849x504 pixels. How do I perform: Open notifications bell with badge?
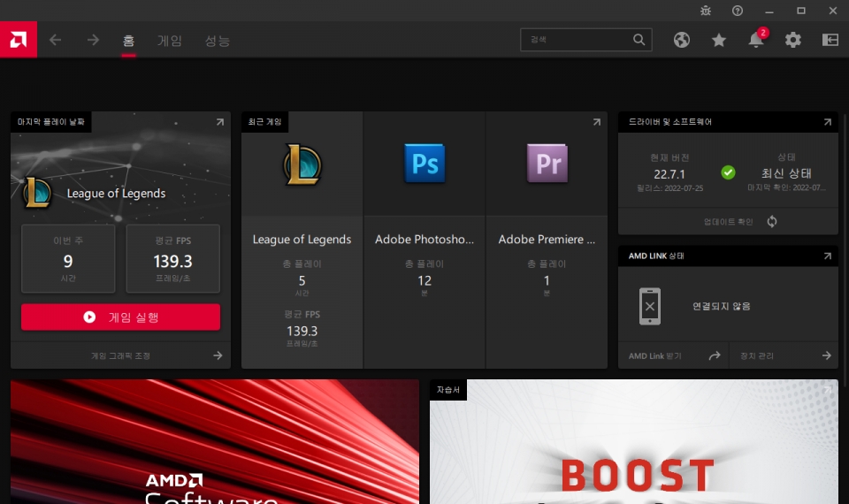tap(757, 38)
